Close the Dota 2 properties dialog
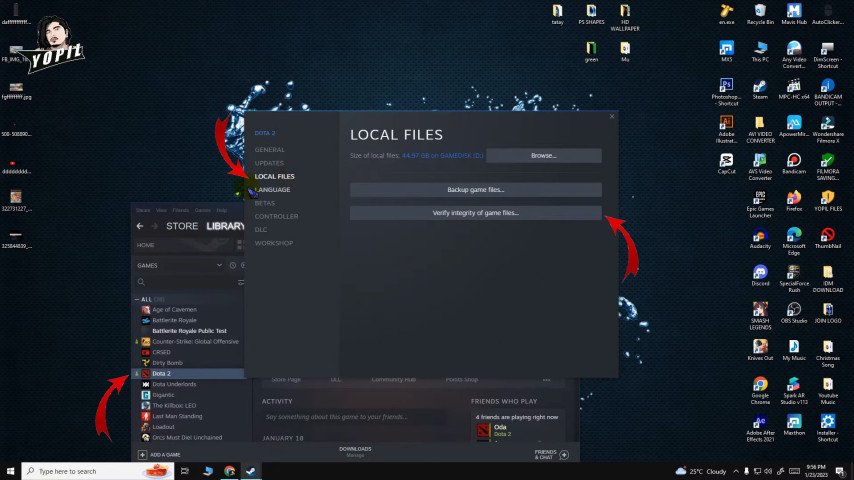This screenshot has width=854, height=480. click(612, 117)
